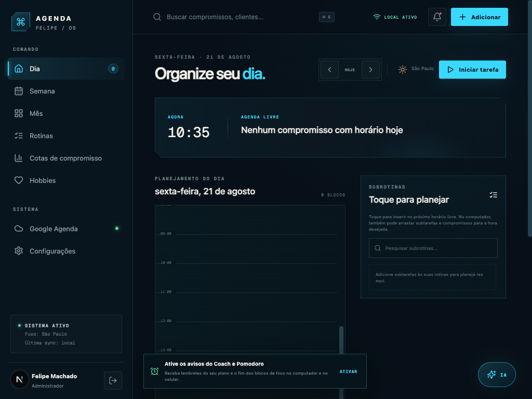This screenshot has height=399, width=532.
Task: Click the 0 BLOCOS counter
Action: tap(333, 195)
